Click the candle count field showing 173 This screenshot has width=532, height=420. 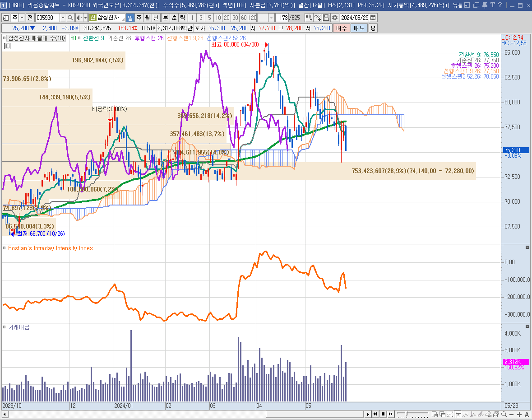(282, 18)
